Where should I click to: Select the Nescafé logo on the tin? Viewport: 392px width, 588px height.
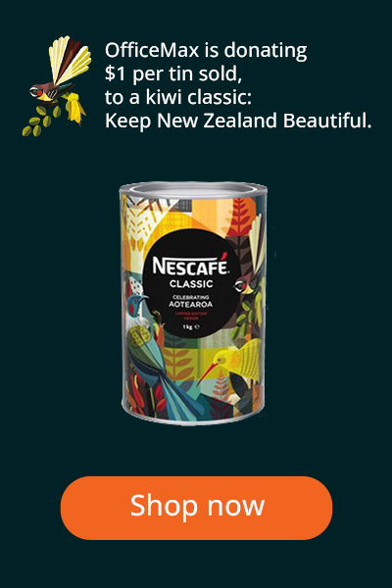[x=190, y=265]
